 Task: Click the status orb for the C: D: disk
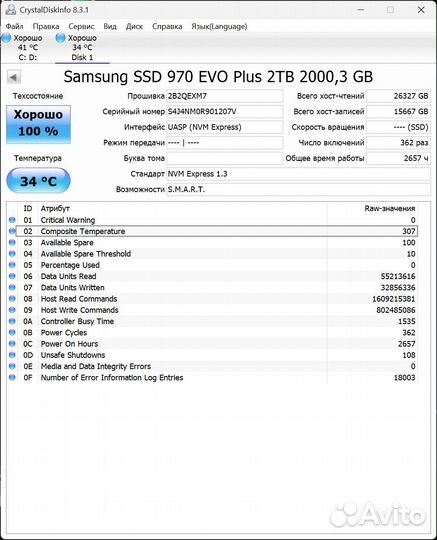click(7, 38)
